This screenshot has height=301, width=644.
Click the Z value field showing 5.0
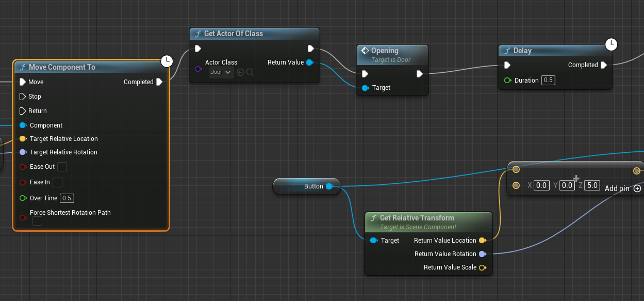(592, 185)
